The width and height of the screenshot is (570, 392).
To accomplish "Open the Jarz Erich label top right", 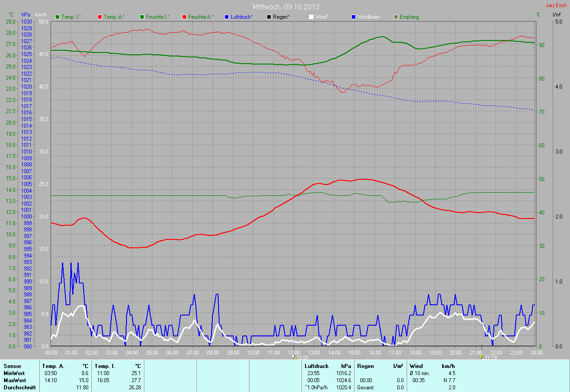I will (556, 5).
